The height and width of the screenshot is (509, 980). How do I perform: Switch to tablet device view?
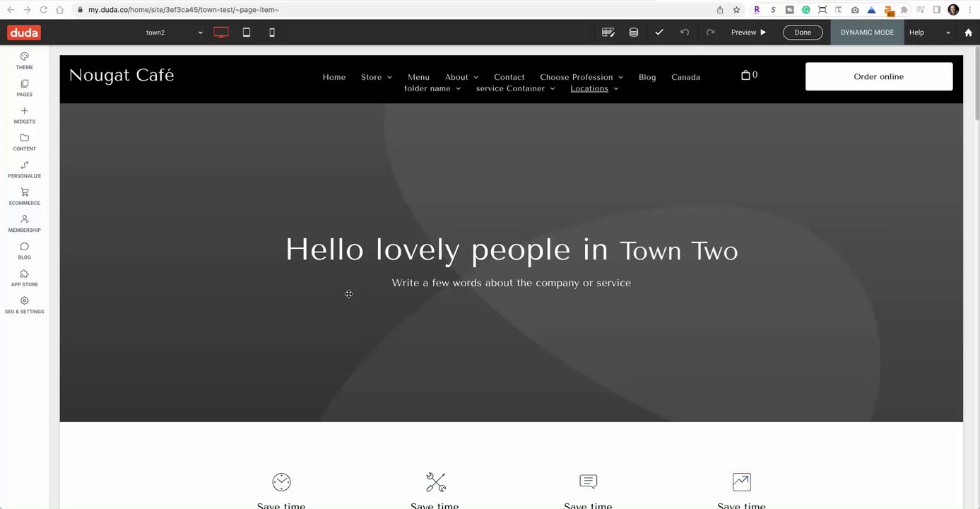point(247,33)
